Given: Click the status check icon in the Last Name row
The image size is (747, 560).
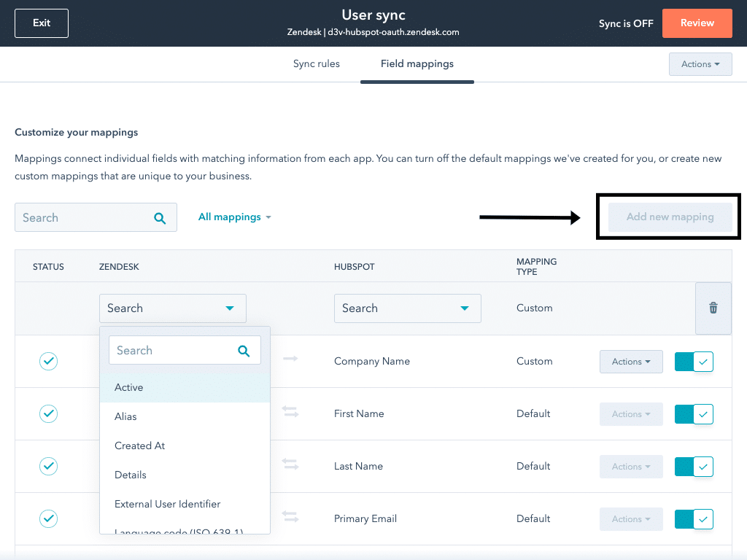Looking at the screenshot, I should 48,466.
